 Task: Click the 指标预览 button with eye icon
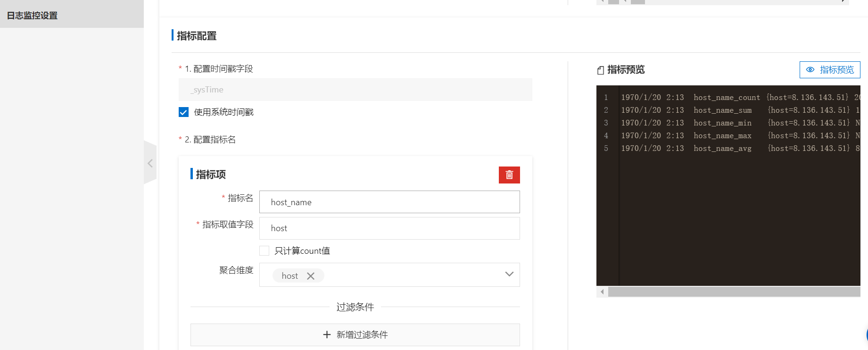(x=830, y=70)
